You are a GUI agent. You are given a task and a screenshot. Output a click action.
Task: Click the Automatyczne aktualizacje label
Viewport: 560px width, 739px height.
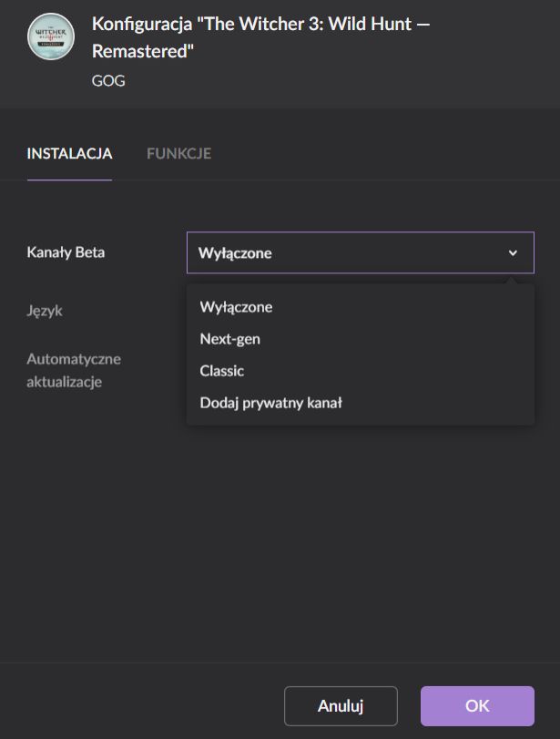(x=74, y=371)
